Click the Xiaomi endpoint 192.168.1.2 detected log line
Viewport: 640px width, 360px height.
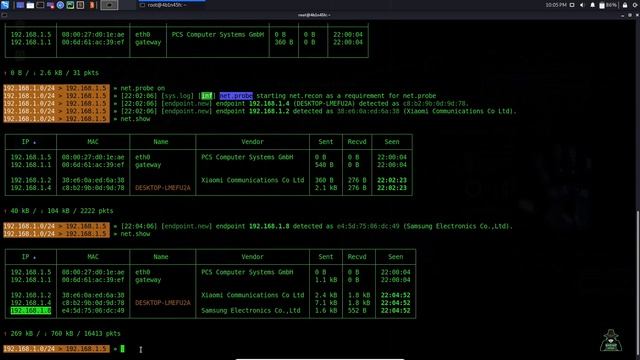click(318, 111)
